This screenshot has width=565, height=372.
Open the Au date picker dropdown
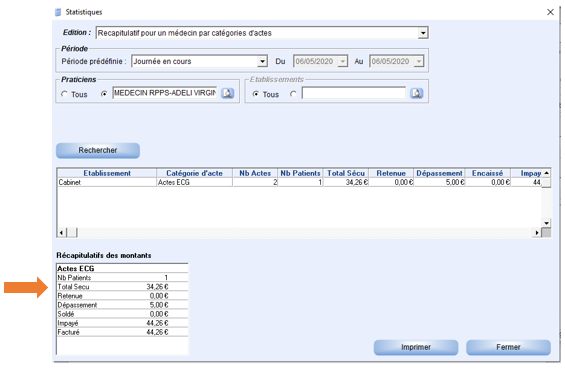(418, 62)
